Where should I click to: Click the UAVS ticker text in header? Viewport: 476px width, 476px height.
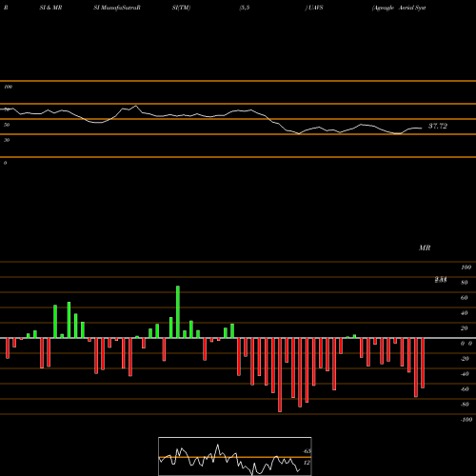click(315, 8)
